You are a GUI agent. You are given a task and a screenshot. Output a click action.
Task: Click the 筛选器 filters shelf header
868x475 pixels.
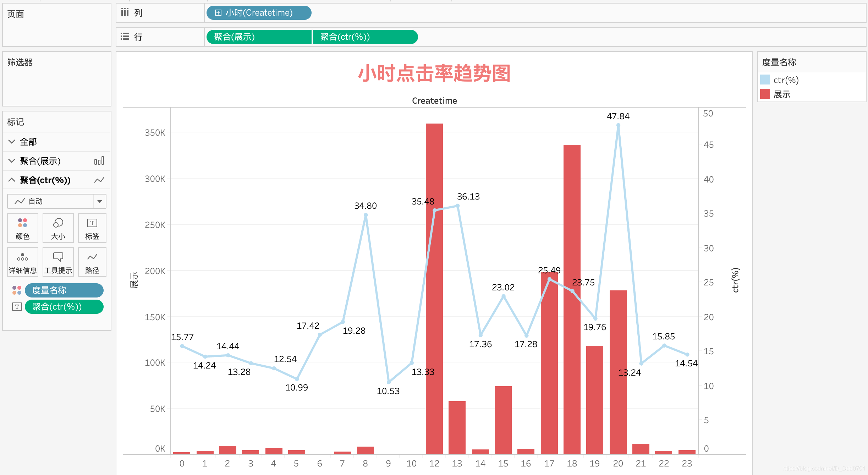click(20, 62)
